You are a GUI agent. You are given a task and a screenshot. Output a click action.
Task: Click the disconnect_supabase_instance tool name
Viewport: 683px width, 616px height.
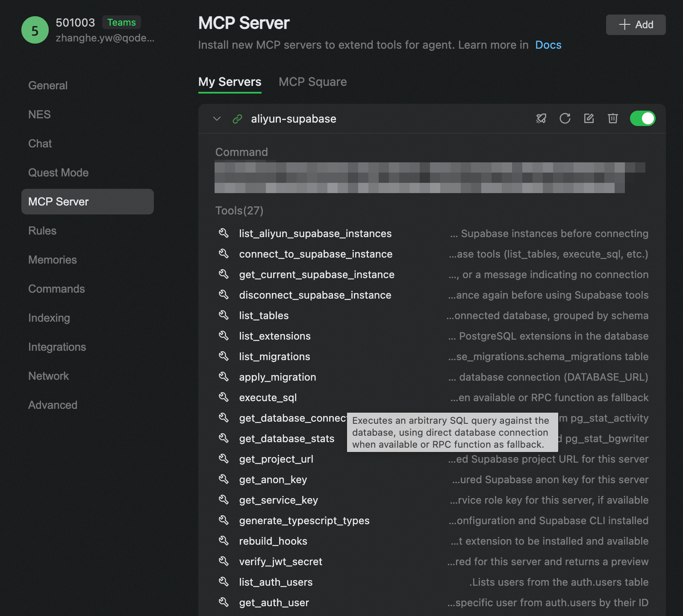tap(315, 295)
